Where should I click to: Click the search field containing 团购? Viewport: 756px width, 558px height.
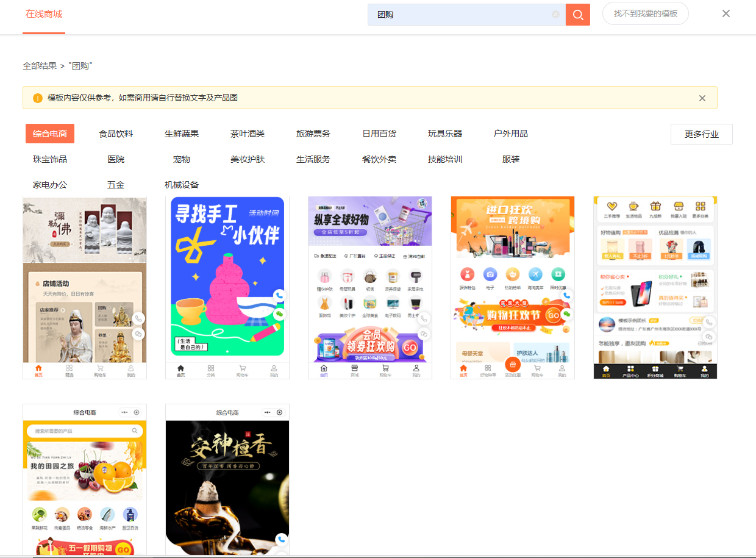click(466, 15)
